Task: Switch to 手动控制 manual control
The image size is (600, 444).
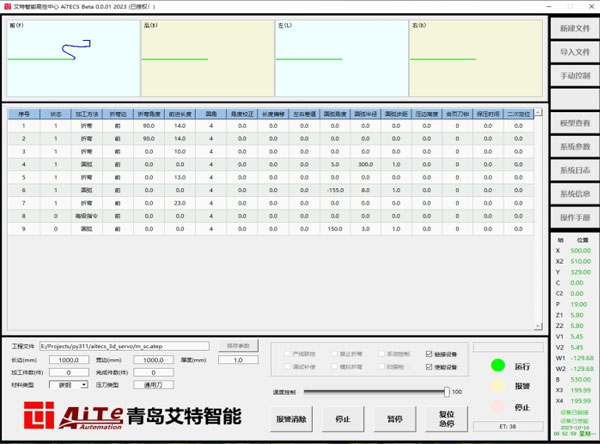Action: (574, 76)
